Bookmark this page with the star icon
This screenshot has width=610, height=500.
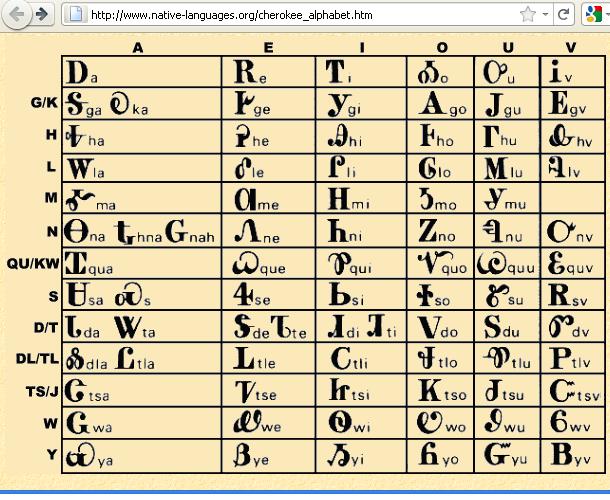pos(528,14)
